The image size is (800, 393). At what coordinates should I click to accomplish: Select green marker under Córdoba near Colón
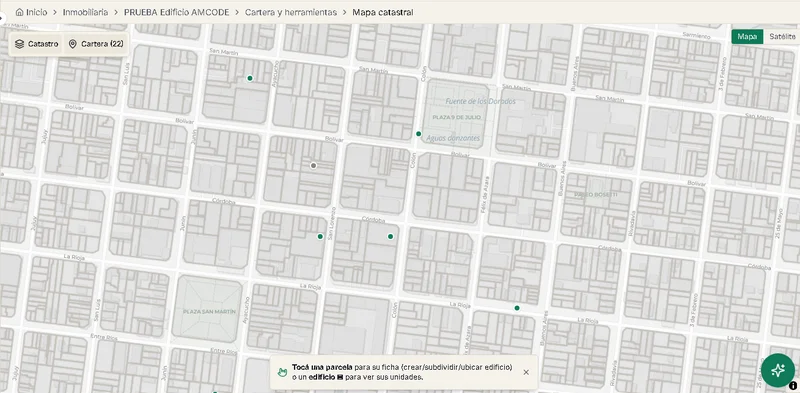tap(390, 236)
